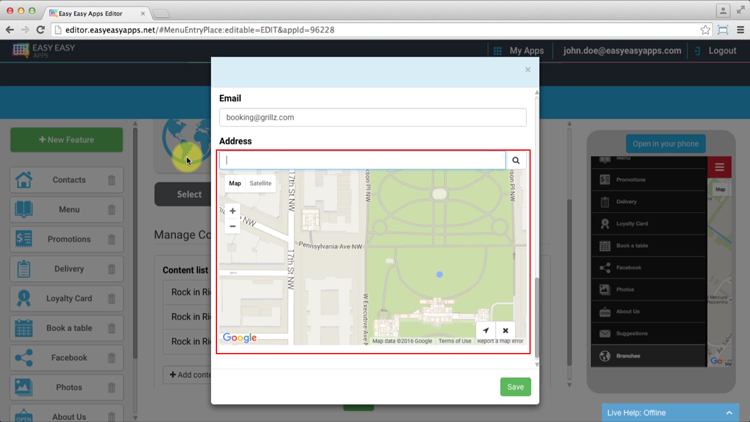The width and height of the screenshot is (750, 422).
Task: Delete the Menu feature via trash icon
Action: pyautogui.click(x=111, y=210)
